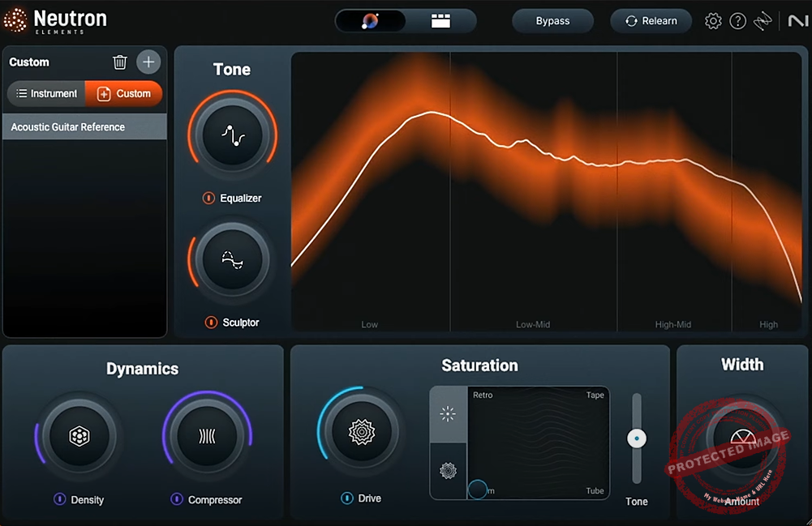This screenshot has width=812, height=526.
Task: Click the Sculptor knob
Action: pos(233,259)
